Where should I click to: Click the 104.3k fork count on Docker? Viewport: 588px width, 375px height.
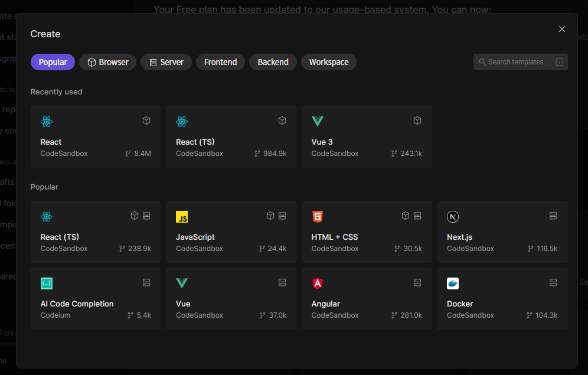pos(546,315)
